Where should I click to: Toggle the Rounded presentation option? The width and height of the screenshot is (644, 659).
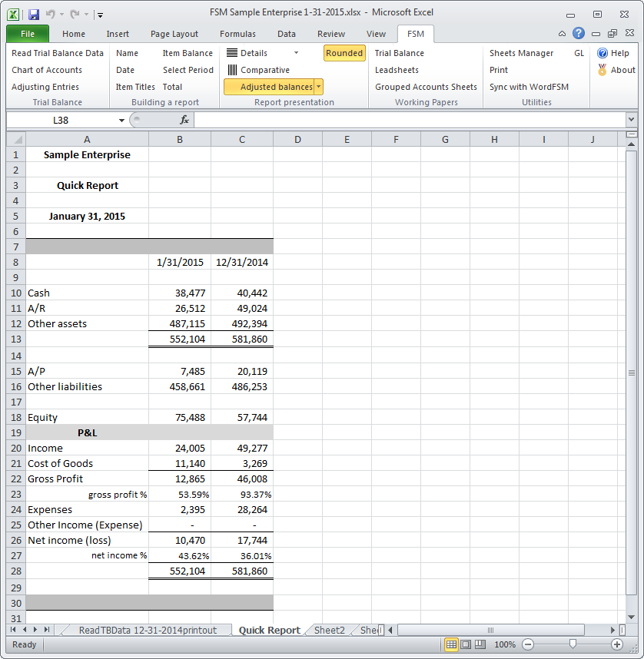(344, 53)
